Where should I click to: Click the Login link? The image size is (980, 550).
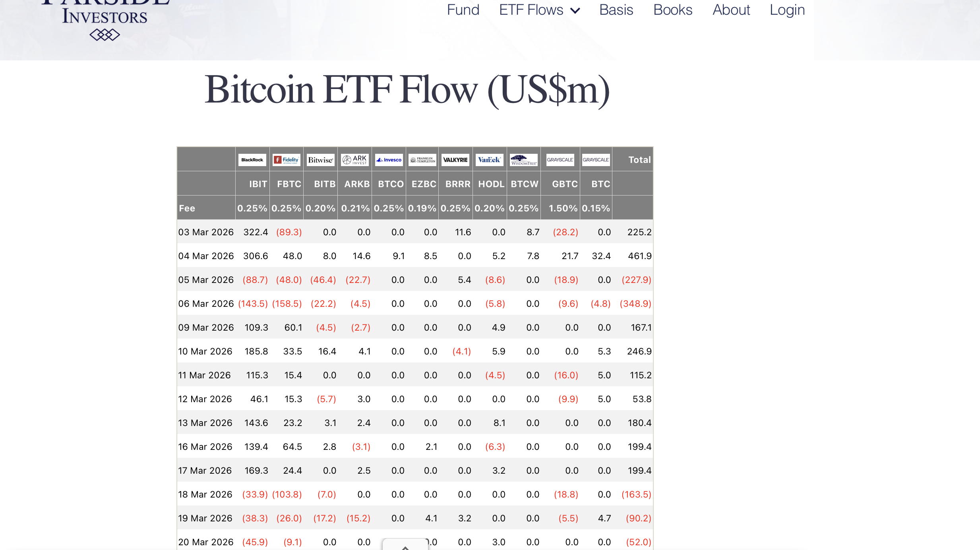click(x=786, y=10)
